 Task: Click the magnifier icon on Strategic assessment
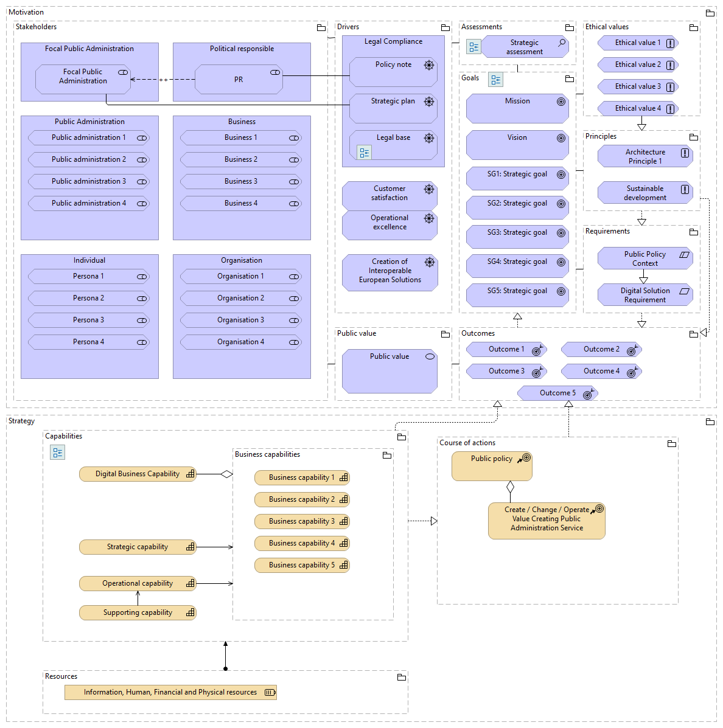click(x=562, y=43)
